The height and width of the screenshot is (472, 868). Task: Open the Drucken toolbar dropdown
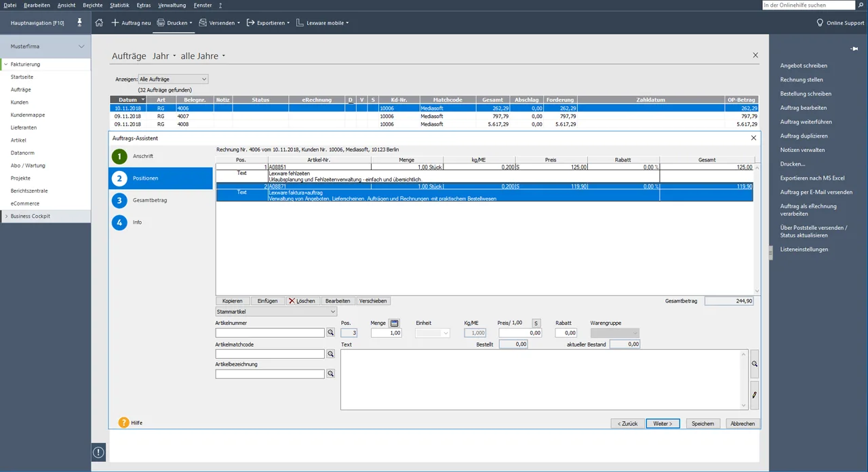point(174,22)
